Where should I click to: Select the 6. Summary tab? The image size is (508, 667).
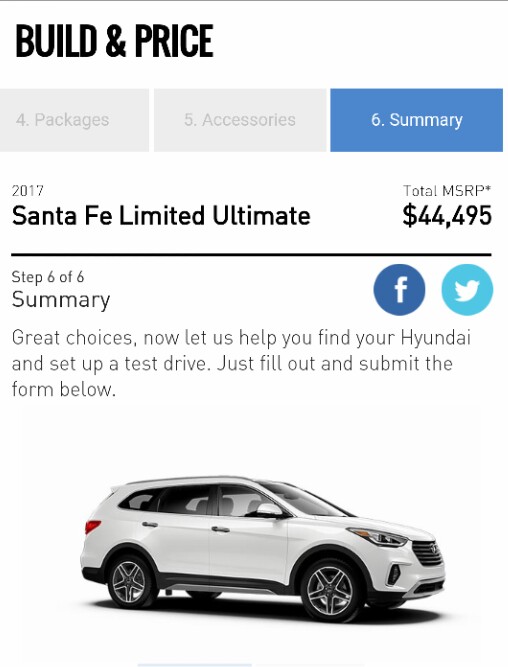pos(417,120)
